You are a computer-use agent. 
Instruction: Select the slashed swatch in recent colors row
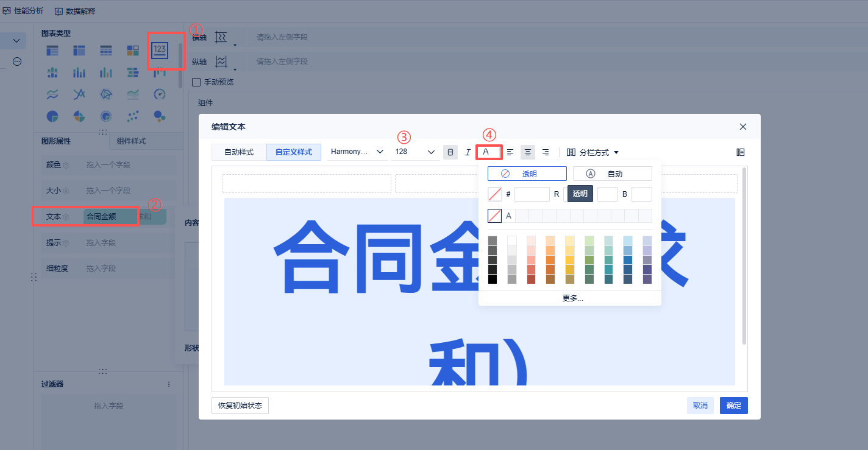point(494,216)
